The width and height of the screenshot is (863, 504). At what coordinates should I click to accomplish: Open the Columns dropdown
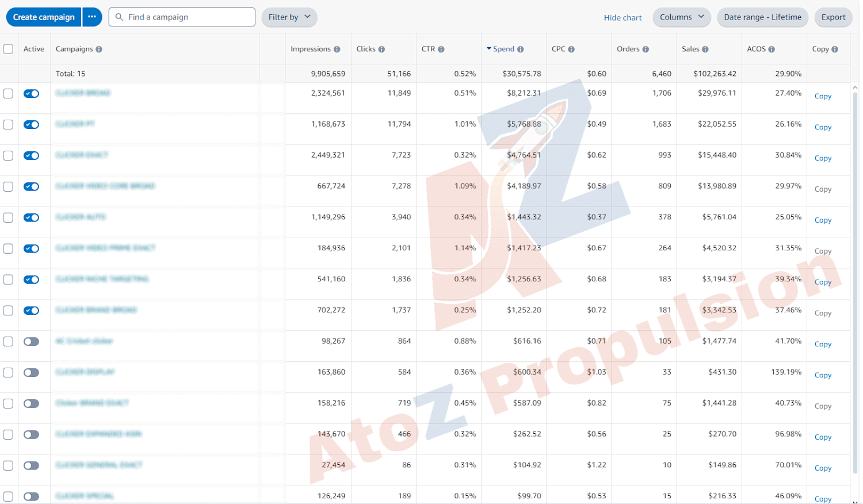(682, 17)
